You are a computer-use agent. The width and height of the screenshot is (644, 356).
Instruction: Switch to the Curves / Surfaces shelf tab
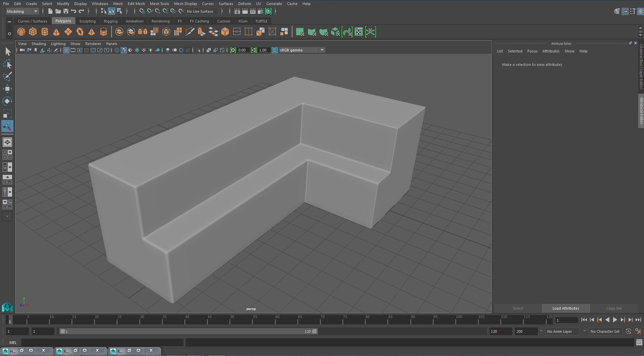pyautogui.click(x=32, y=21)
